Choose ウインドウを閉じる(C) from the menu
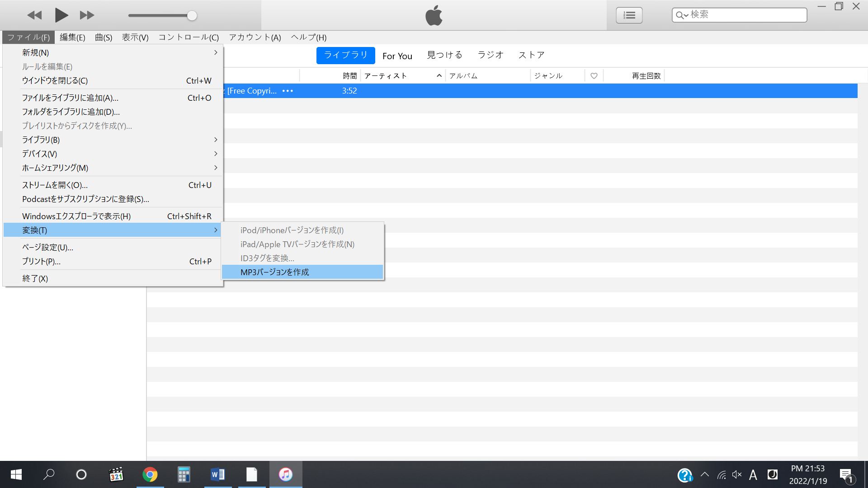 click(x=113, y=81)
